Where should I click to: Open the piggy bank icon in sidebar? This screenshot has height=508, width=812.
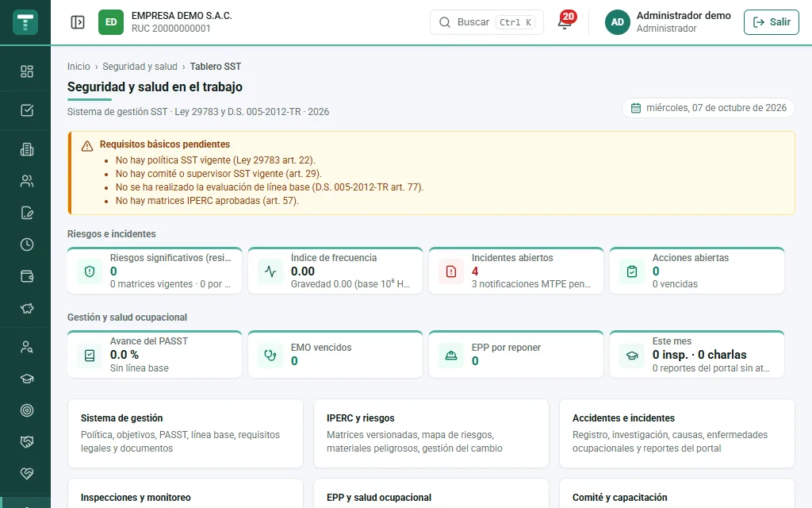(27, 309)
